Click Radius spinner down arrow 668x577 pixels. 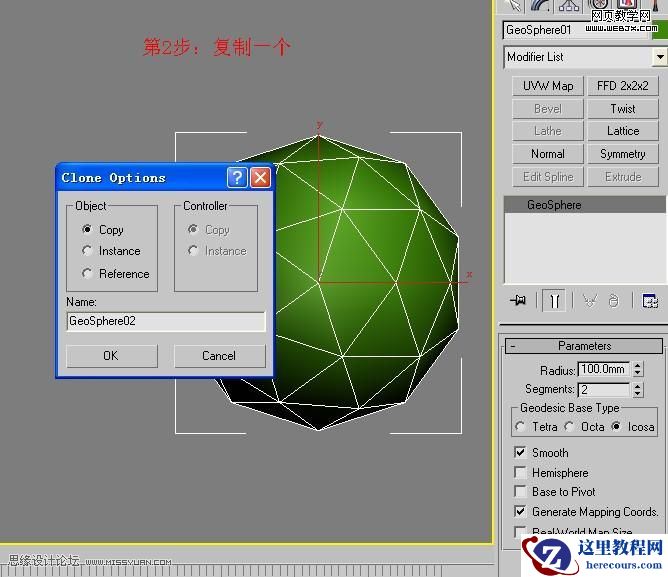point(637,373)
